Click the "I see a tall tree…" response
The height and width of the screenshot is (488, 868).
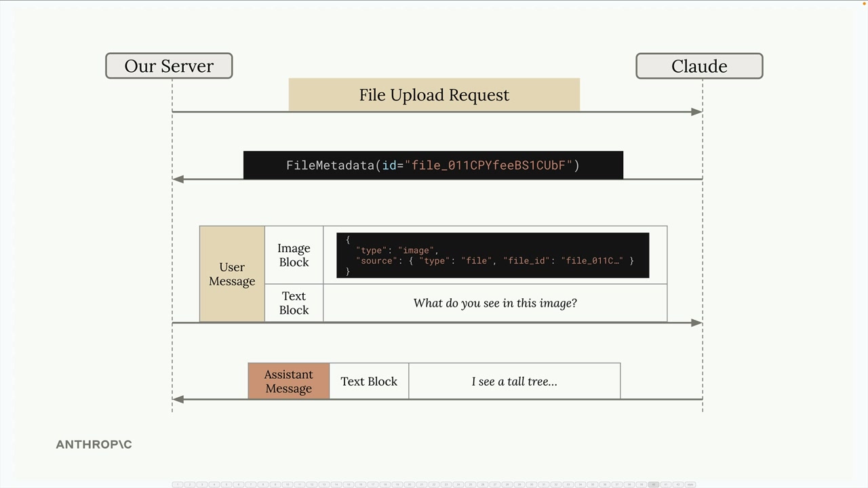(514, 381)
